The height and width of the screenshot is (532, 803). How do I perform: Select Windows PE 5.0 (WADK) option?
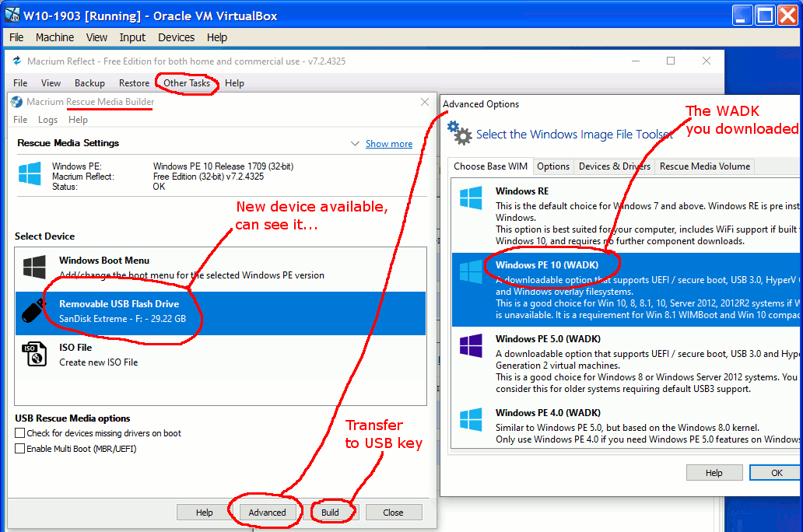pyautogui.click(x=627, y=363)
